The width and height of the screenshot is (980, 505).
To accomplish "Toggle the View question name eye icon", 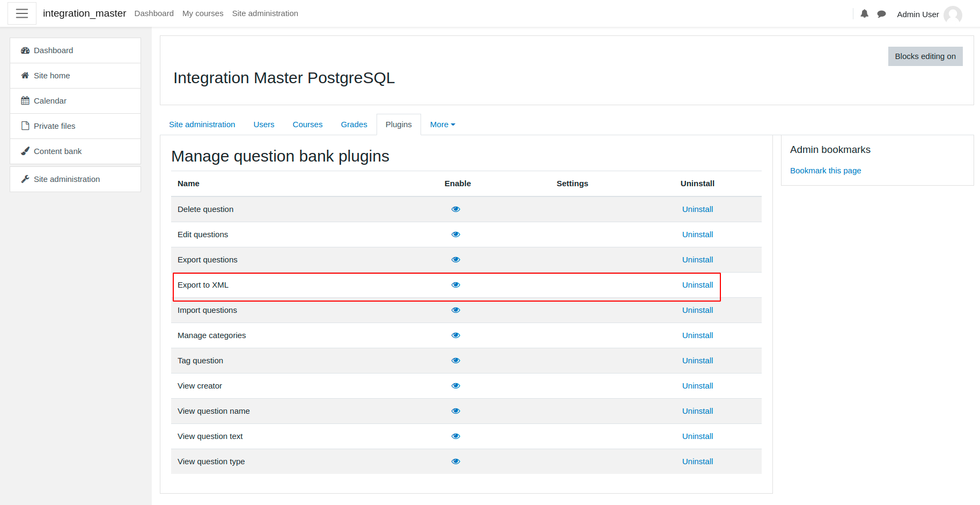I will (x=456, y=411).
